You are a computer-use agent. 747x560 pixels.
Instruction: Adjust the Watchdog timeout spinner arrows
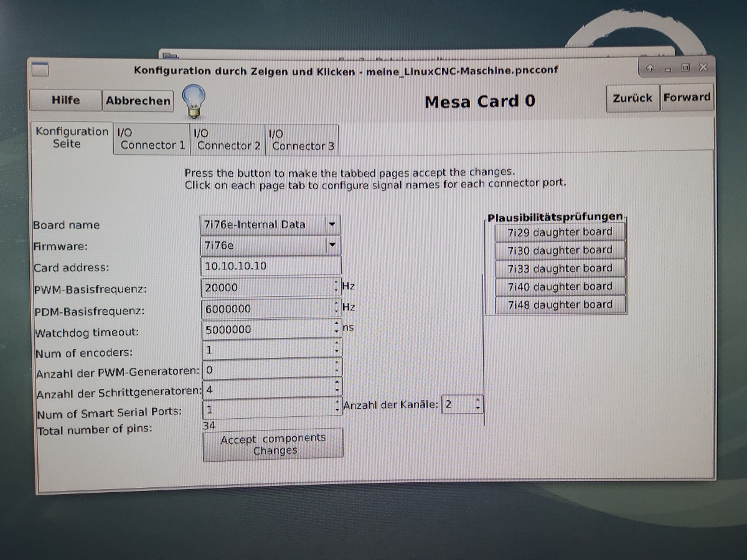pos(338,328)
